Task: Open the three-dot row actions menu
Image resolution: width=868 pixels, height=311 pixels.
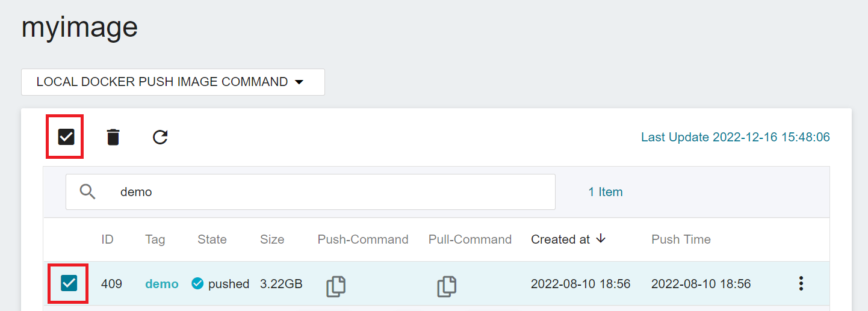Action: (801, 283)
